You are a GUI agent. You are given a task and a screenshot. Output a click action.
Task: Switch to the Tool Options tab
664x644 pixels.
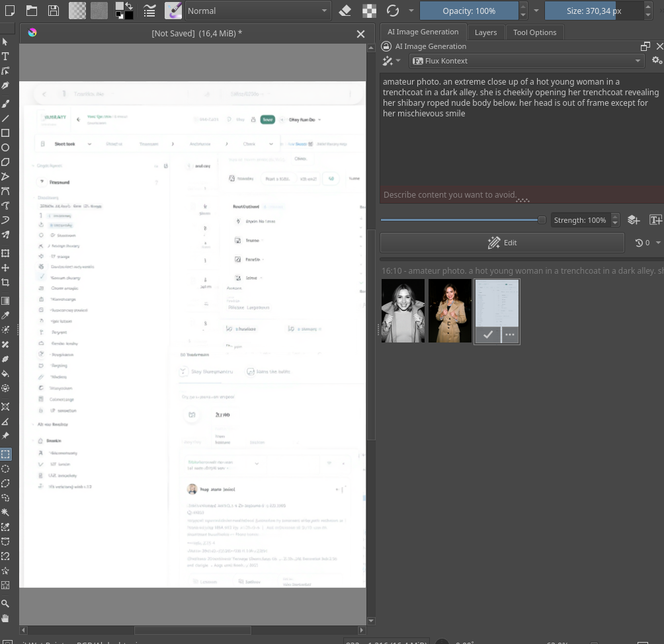click(x=534, y=32)
